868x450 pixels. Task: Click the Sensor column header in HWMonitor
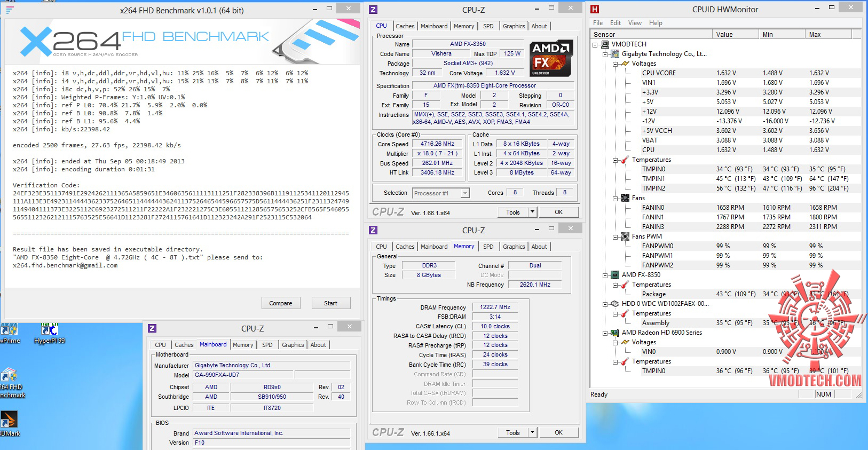coord(652,35)
